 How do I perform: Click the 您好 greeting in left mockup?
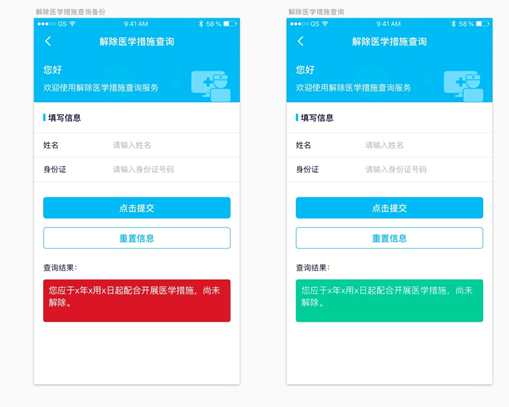pos(52,70)
